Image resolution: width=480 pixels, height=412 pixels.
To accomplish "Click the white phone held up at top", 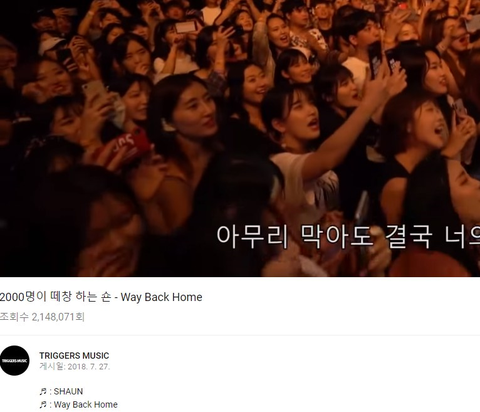I will [x=185, y=27].
